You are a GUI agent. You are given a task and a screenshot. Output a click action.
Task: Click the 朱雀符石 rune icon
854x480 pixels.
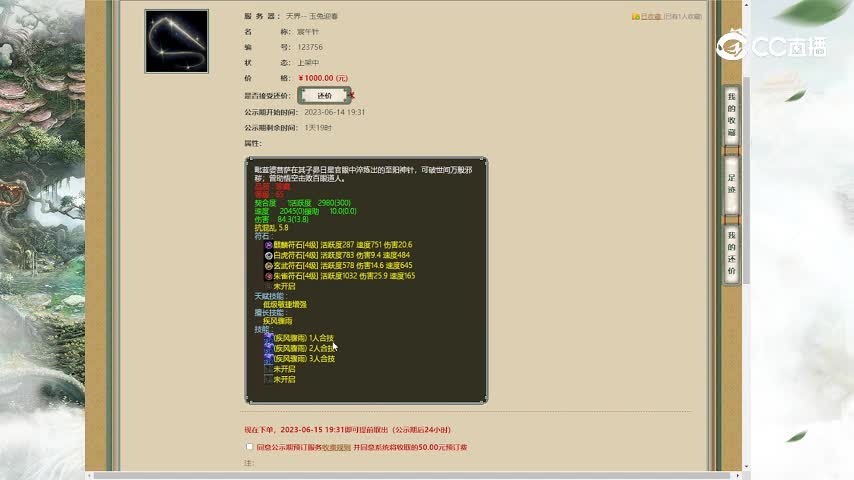click(269, 276)
